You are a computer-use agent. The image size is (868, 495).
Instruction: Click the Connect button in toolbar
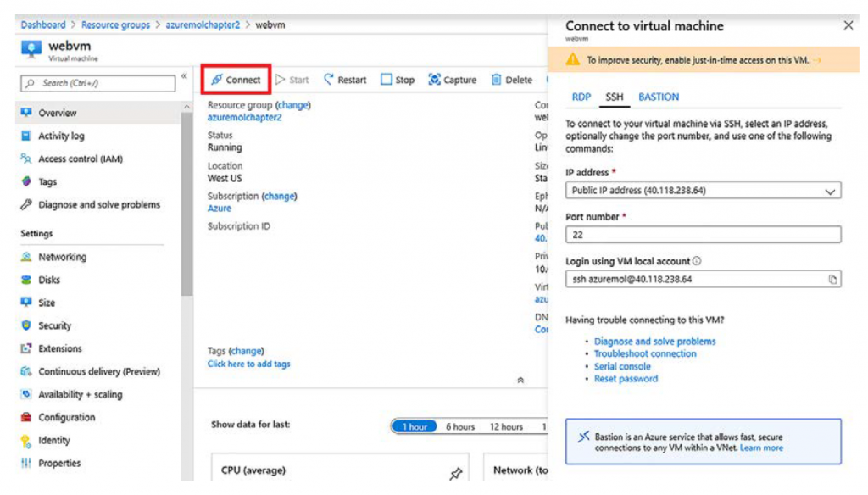[236, 80]
